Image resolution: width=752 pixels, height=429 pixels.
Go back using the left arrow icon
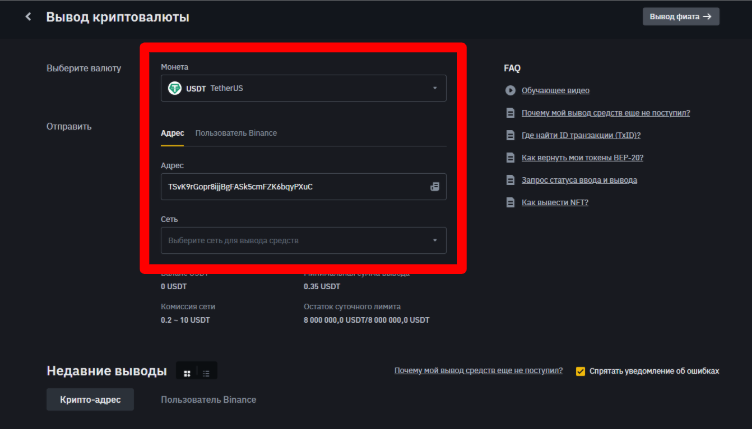[x=28, y=17]
